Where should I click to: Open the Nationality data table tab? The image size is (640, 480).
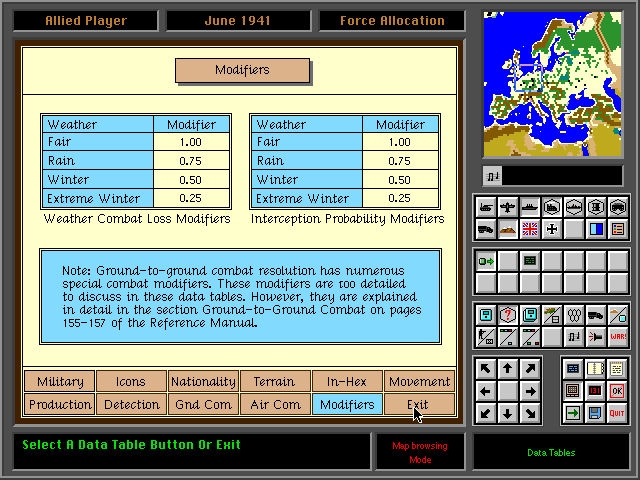pyautogui.click(x=203, y=381)
